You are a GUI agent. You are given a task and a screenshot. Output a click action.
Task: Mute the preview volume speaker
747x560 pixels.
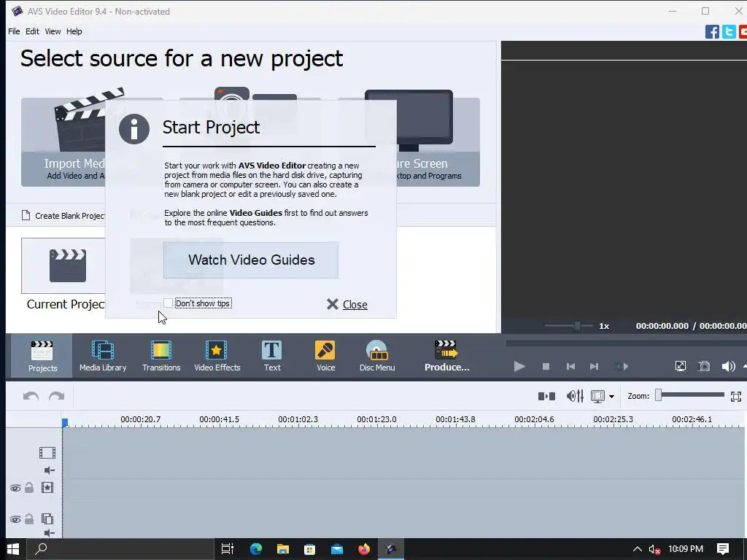click(728, 366)
